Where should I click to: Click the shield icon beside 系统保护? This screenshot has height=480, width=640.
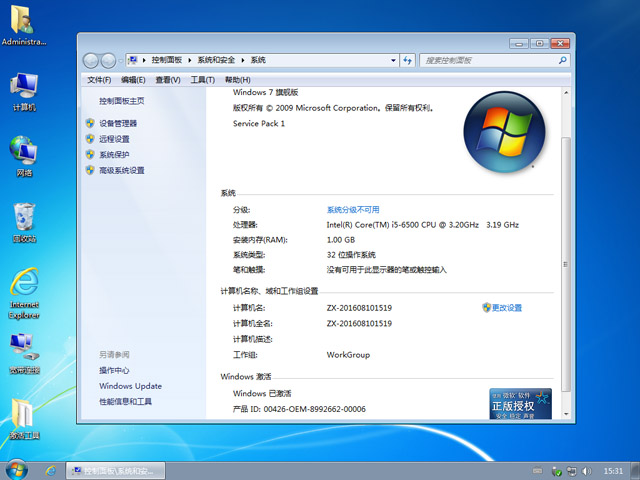coord(90,154)
